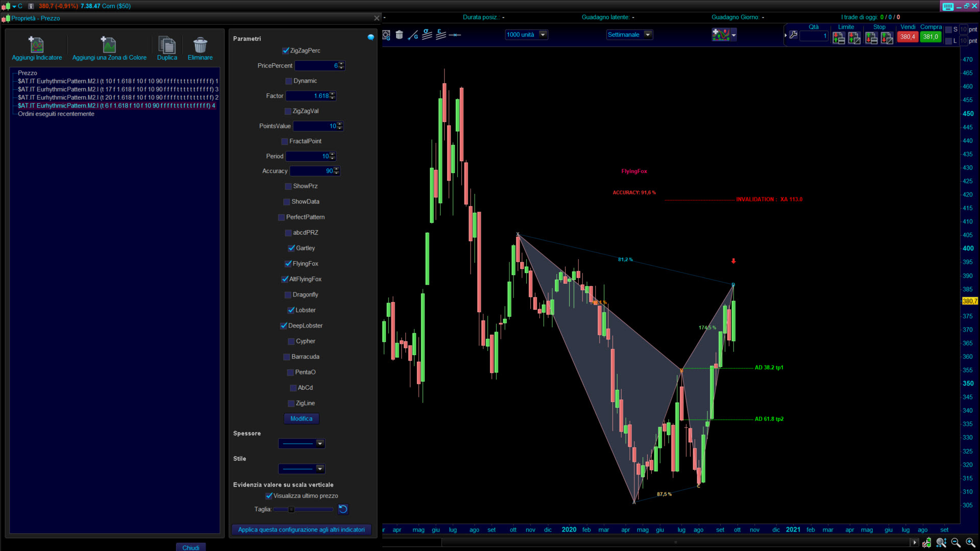Click the Duplica indicator icon
Image resolution: width=980 pixels, height=551 pixels.
pos(167,45)
